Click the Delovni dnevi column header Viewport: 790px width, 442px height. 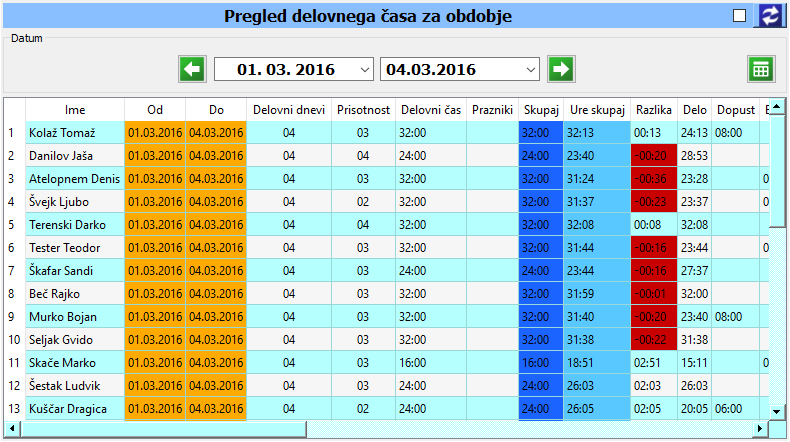288,109
